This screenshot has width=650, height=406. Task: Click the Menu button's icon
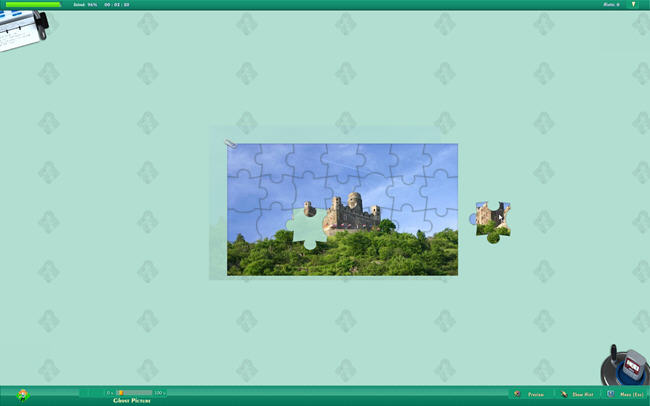point(613,395)
